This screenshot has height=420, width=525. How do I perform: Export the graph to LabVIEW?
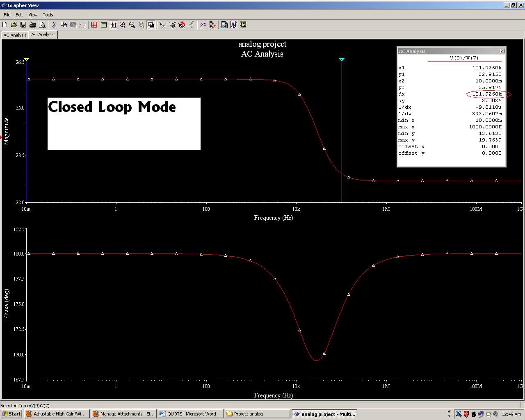click(x=243, y=25)
